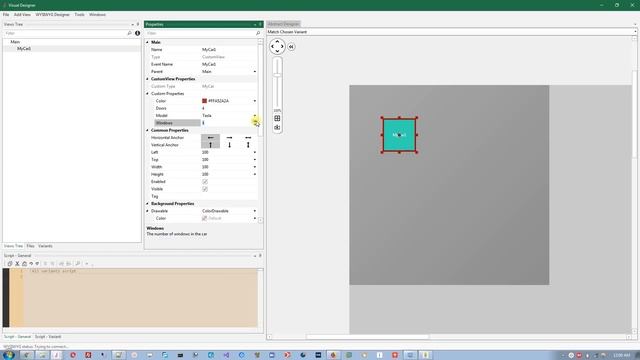Open the Parent dropdown
This screenshot has height=360, width=640.
255,71
